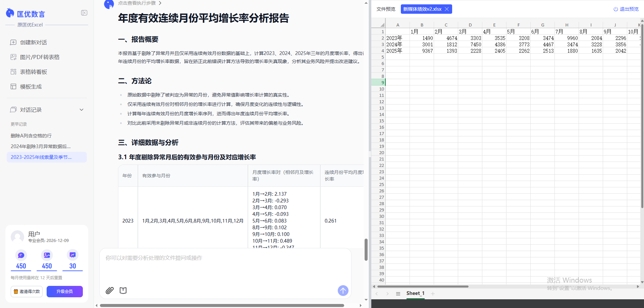Close the 新媒体绩效v2.xlsx file

tap(447, 9)
